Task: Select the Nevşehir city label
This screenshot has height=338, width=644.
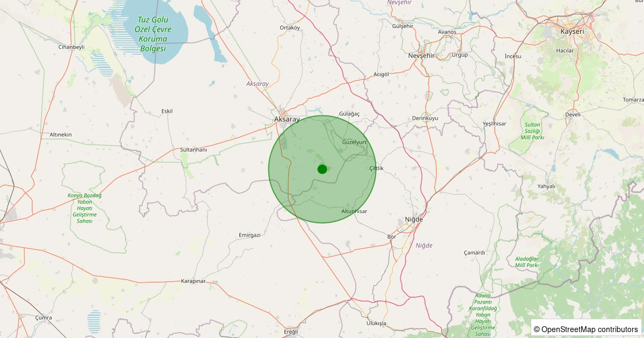Action: tap(421, 56)
